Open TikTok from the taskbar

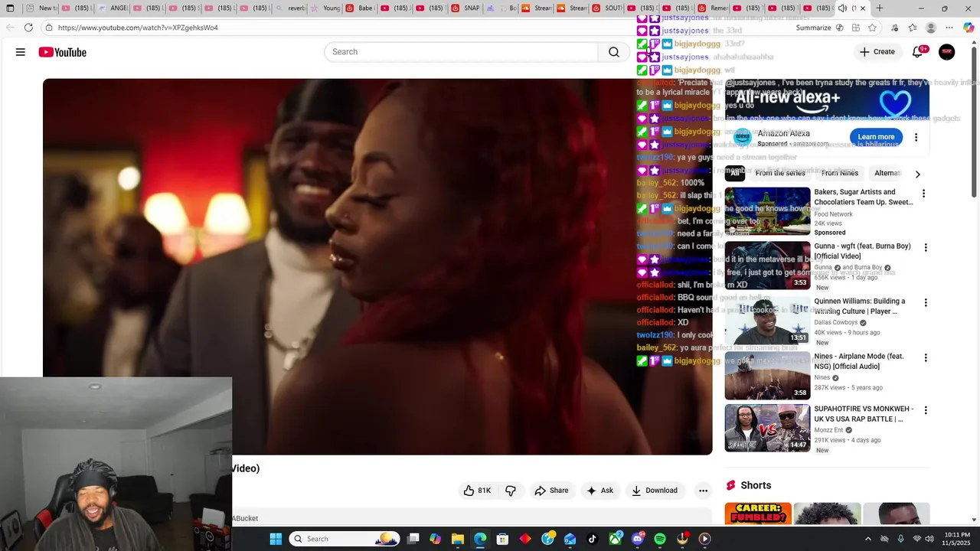(593, 539)
